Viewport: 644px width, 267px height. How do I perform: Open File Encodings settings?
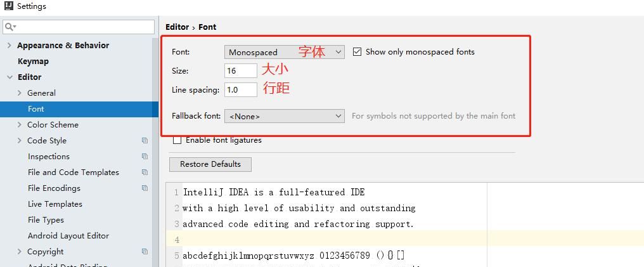[54, 188]
